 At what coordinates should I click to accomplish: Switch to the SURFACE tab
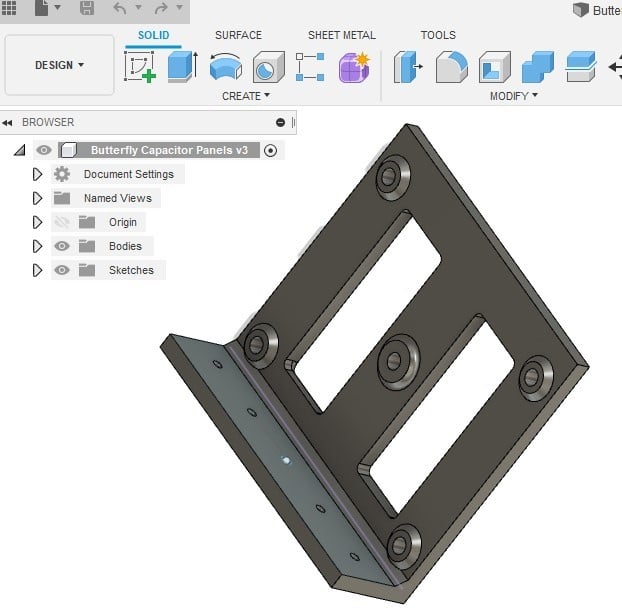tap(238, 35)
